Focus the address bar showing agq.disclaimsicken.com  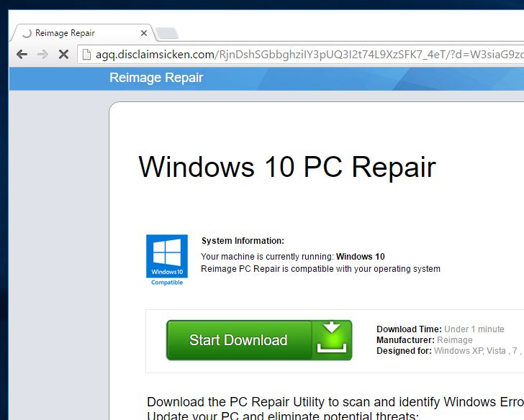click(x=301, y=55)
